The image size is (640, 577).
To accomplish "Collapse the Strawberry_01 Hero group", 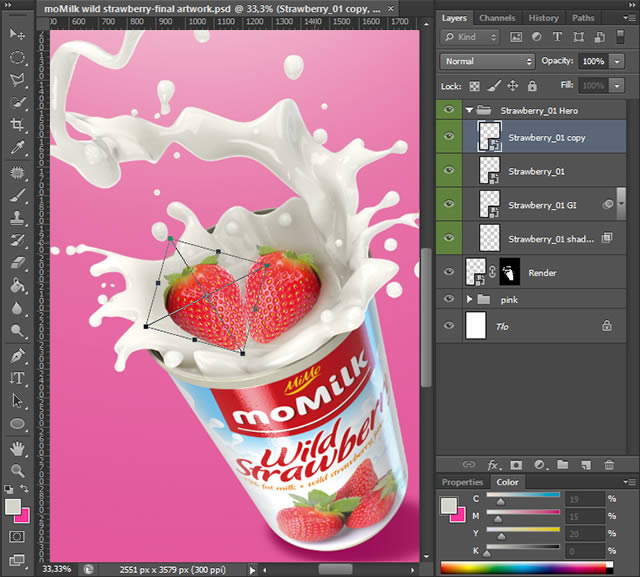I will point(469,110).
